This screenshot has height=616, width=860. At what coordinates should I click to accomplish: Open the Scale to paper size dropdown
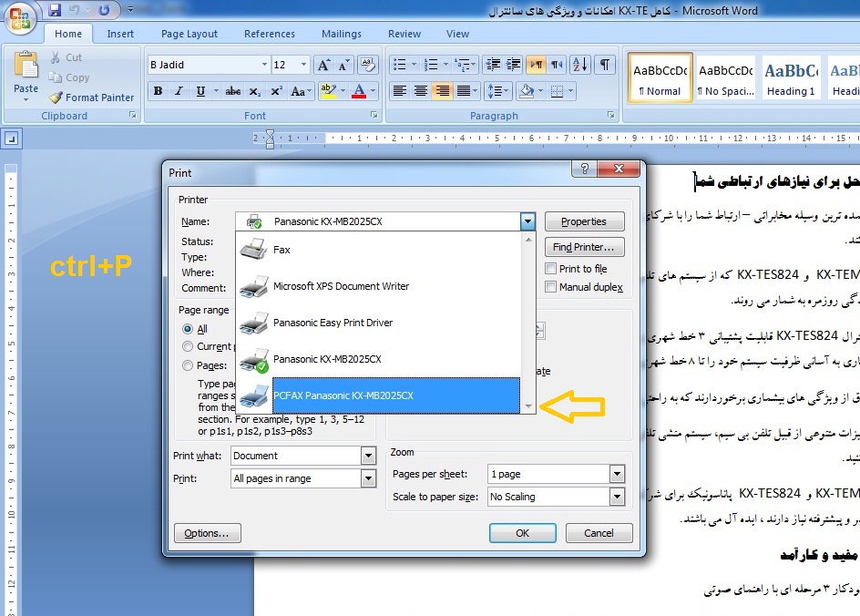click(617, 497)
